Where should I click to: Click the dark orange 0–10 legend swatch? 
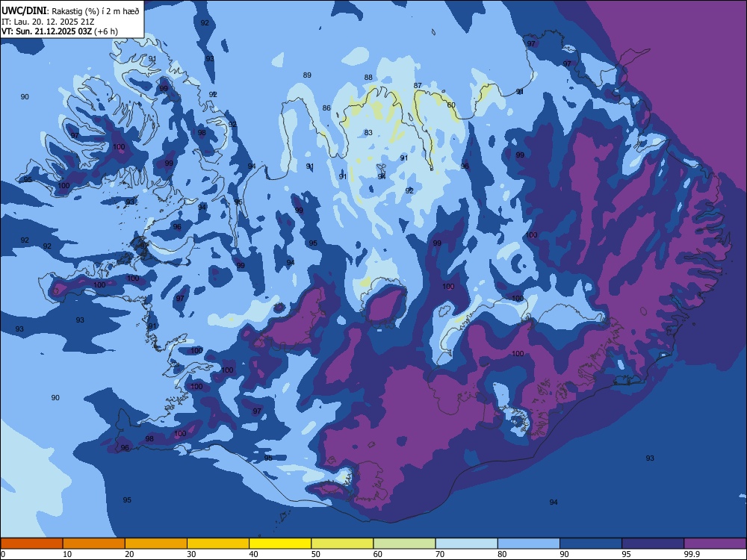31,544
